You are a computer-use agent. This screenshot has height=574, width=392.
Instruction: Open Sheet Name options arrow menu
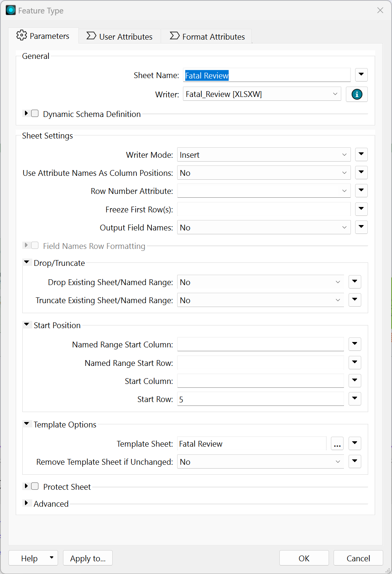pyautogui.click(x=361, y=75)
